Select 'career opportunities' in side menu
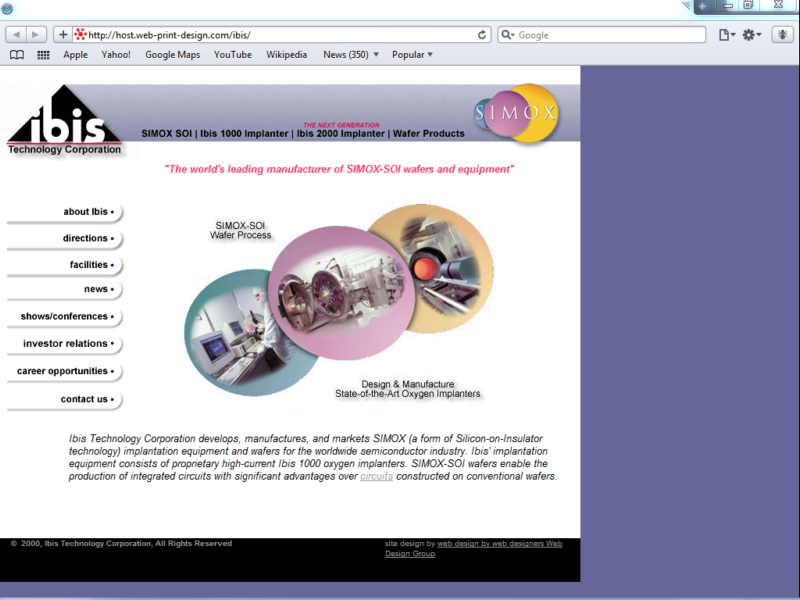Image resolution: width=800 pixels, height=600 pixels. (x=62, y=371)
